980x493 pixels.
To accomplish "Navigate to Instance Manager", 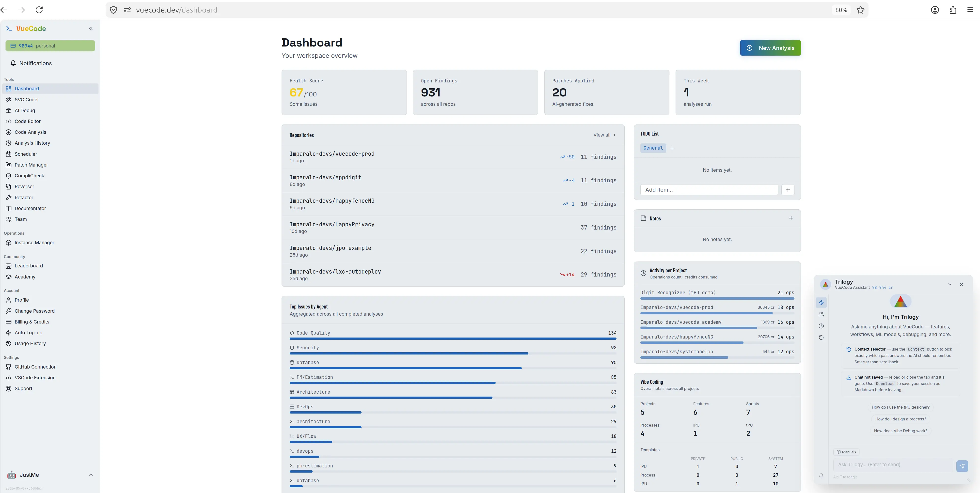I will click(50, 243).
